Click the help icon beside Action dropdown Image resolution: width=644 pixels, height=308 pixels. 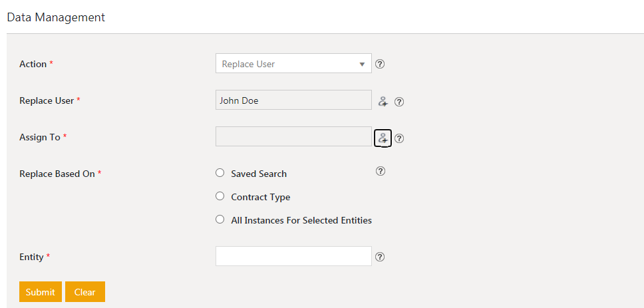pos(380,64)
